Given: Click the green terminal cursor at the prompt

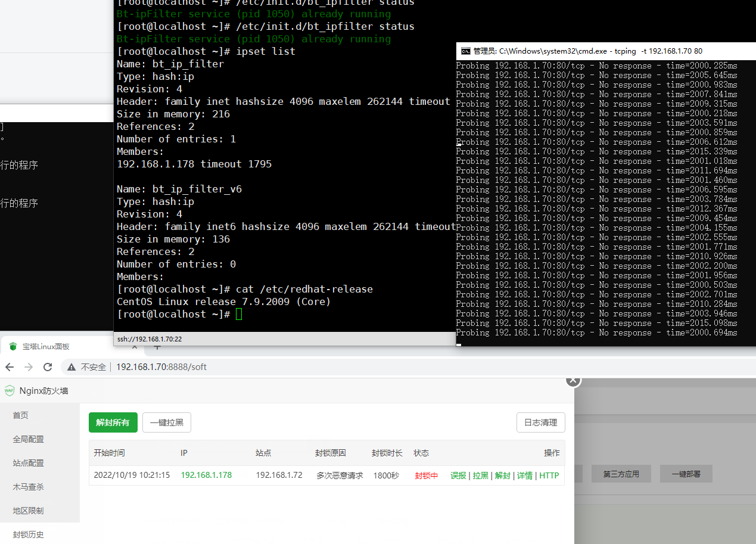Looking at the screenshot, I should click(239, 314).
